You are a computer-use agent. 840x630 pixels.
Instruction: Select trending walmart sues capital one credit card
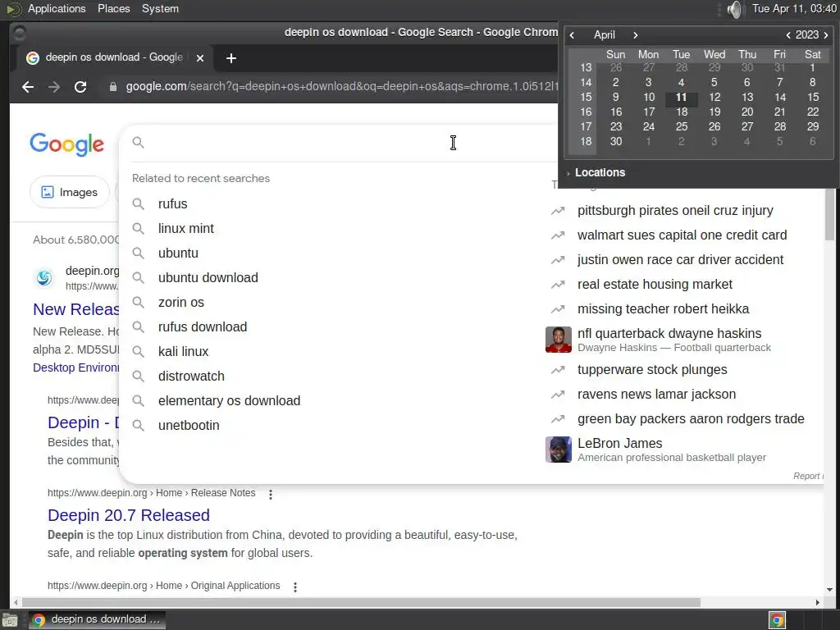point(682,235)
